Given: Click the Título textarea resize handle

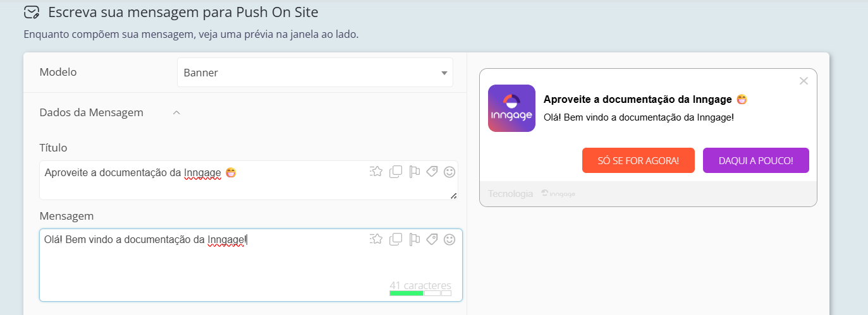Looking at the screenshot, I should tap(453, 196).
